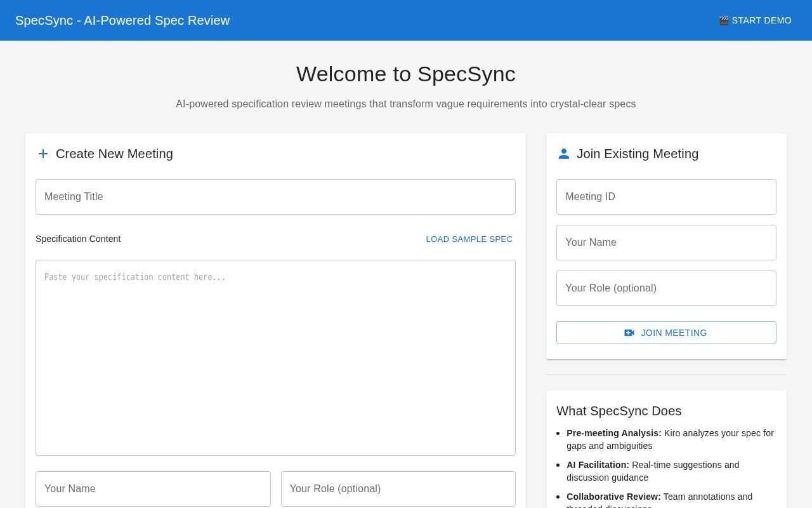
Task: Click the 'Specification Content' label
Action: pyautogui.click(x=78, y=239)
